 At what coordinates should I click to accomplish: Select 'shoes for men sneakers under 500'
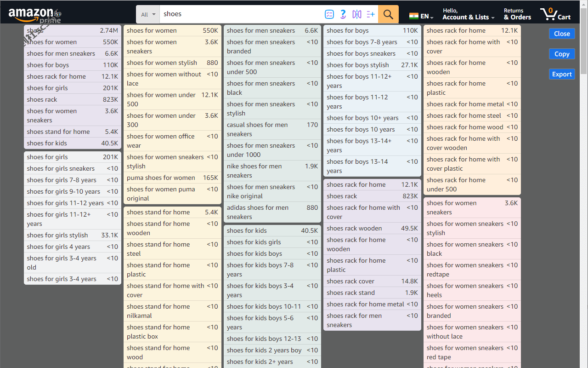tap(272, 67)
